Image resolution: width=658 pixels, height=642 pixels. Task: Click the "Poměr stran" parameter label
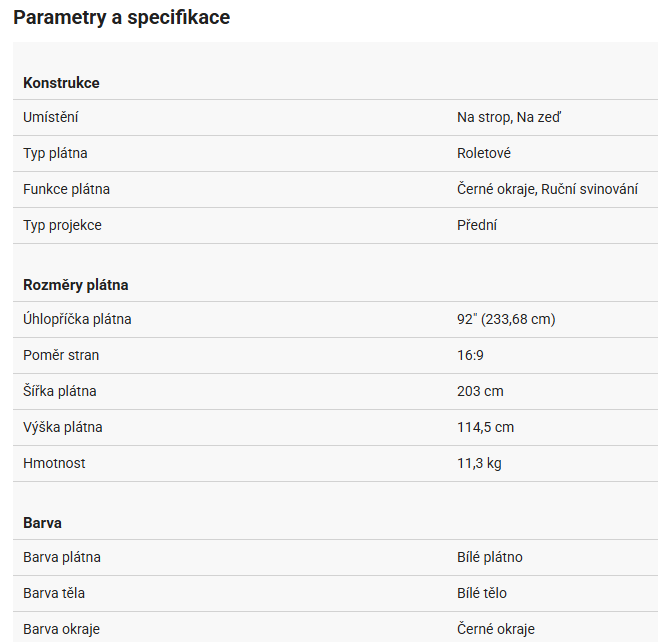tap(61, 356)
